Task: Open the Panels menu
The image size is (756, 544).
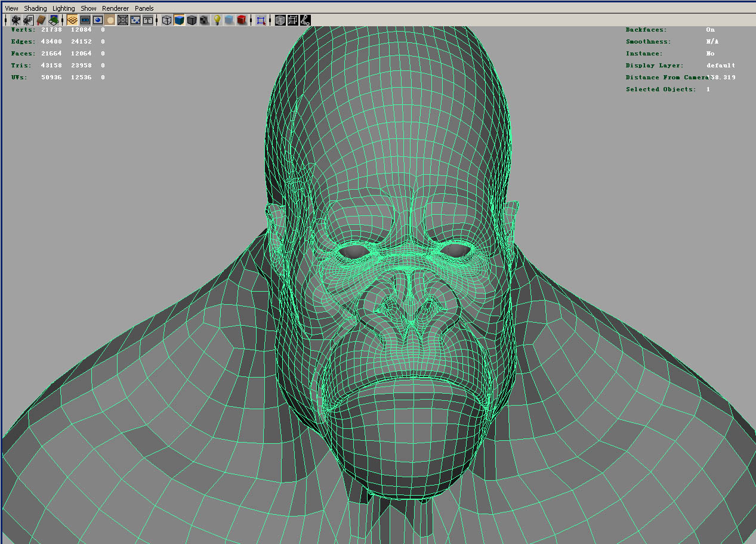Action: point(144,8)
